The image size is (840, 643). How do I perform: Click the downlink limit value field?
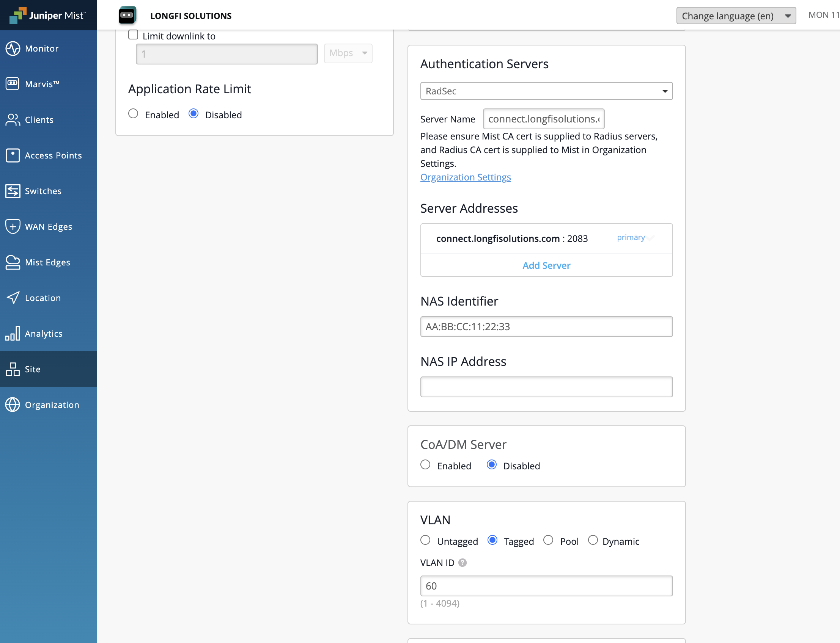point(227,54)
